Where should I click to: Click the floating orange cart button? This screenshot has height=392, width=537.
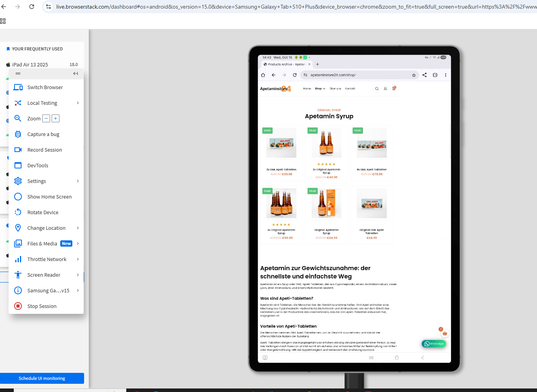pos(445,333)
